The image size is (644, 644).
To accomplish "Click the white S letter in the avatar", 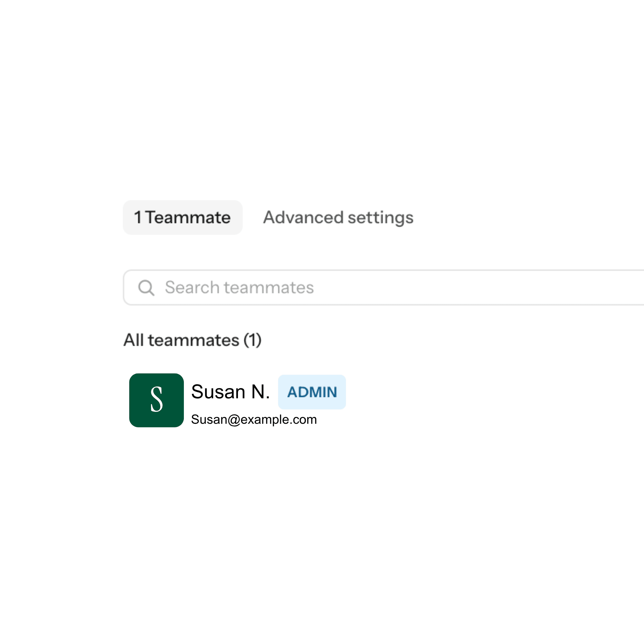I will tap(156, 399).
